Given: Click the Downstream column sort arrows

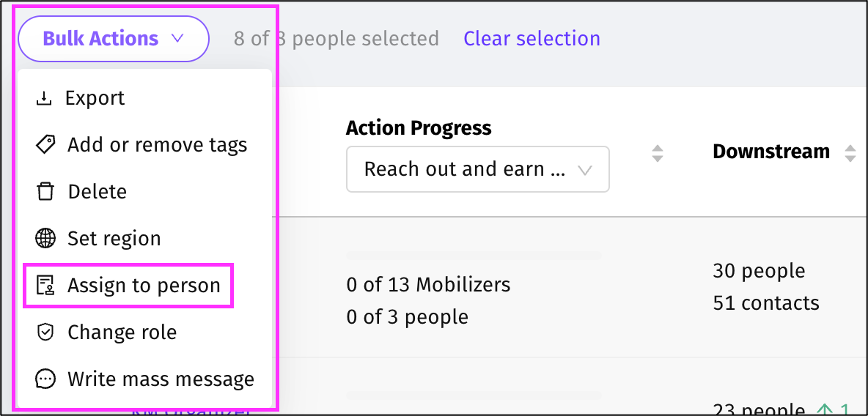Looking at the screenshot, I should (x=850, y=153).
